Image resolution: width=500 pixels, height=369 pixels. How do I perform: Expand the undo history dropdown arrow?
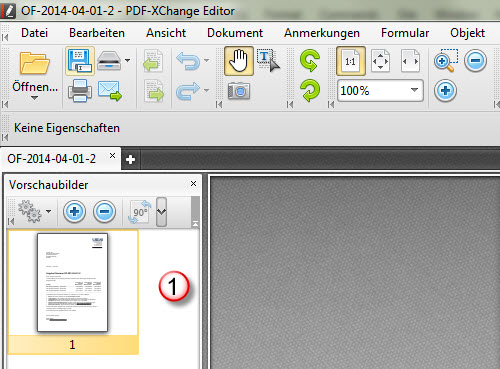point(206,61)
